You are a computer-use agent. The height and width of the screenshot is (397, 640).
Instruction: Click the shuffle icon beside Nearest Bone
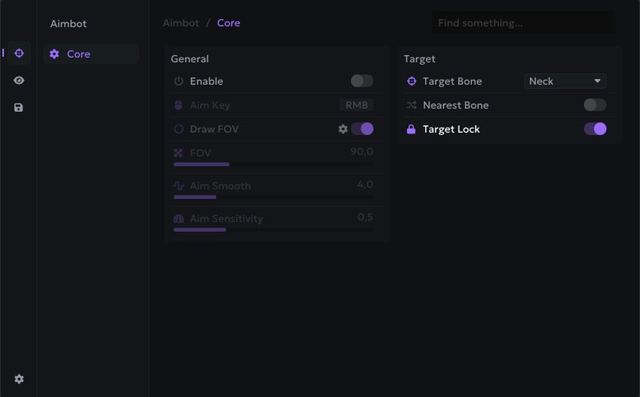click(x=411, y=105)
